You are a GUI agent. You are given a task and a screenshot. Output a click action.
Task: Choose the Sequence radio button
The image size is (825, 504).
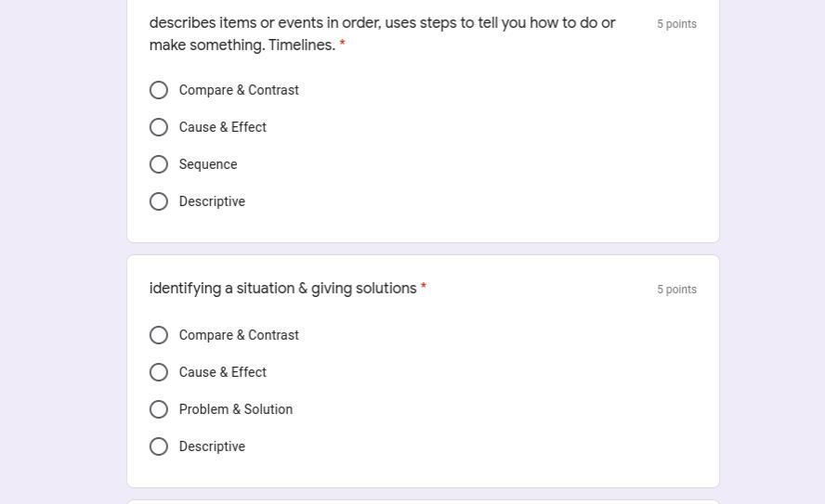(x=159, y=164)
